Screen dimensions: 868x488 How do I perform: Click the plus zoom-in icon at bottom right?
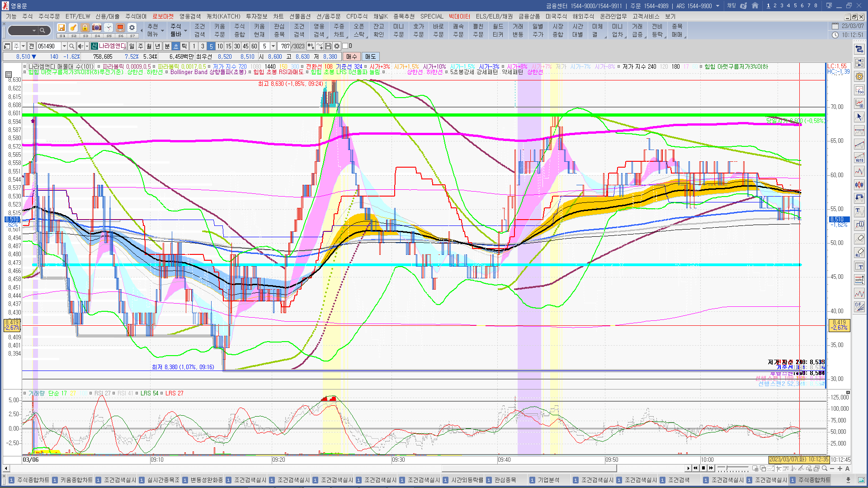(840, 469)
